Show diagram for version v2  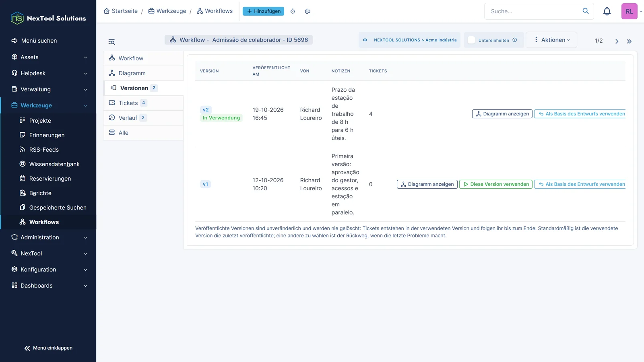[x=502, y=114]
